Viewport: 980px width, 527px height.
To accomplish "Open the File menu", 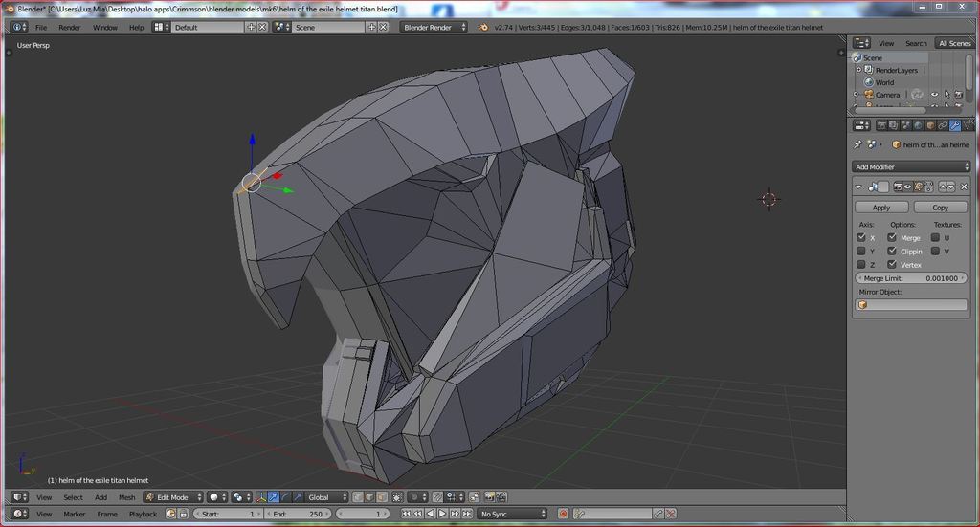I will 41,27.
